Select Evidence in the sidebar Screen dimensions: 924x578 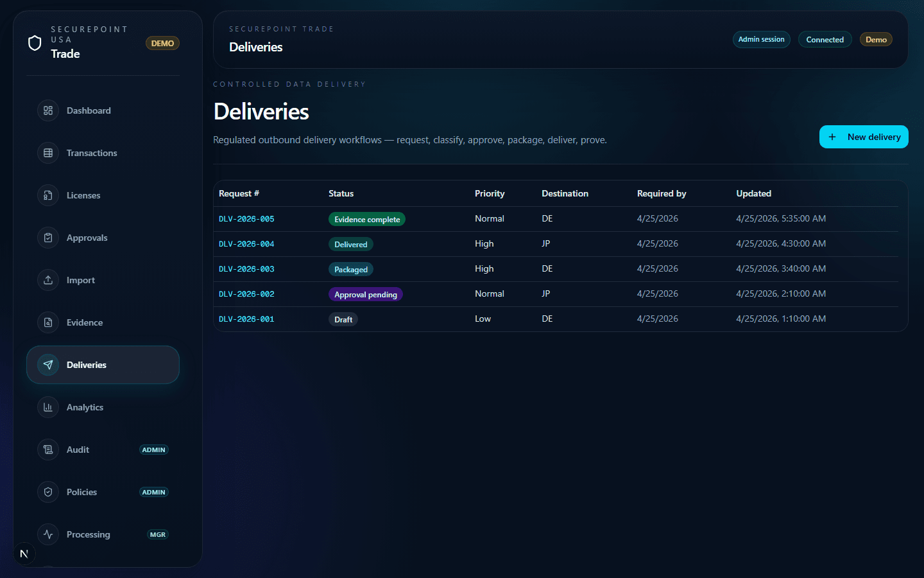[x=103, y=322]
